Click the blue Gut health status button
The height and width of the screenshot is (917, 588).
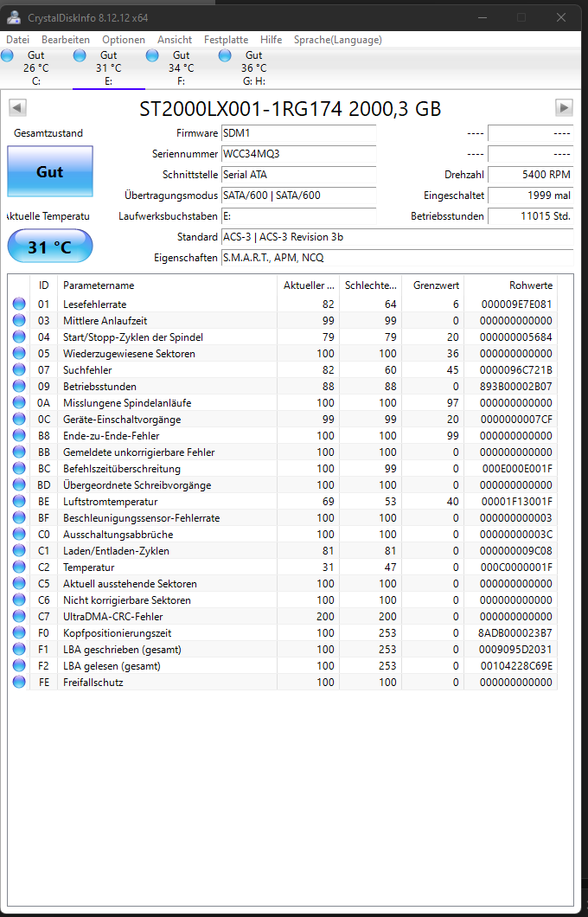coord(49,171)
